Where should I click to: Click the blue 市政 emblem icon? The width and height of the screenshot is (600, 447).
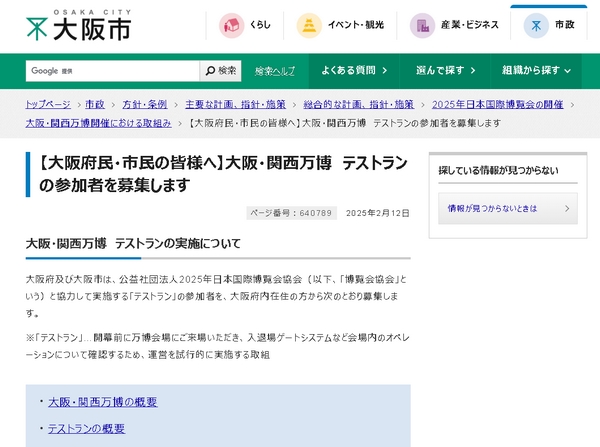coord(536,25)
